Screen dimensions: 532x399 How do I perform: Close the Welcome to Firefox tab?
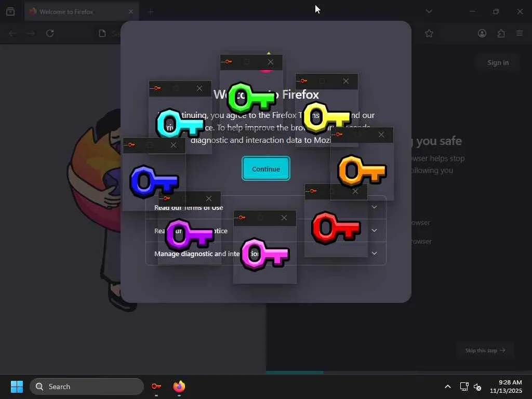(x=130, y=11)
